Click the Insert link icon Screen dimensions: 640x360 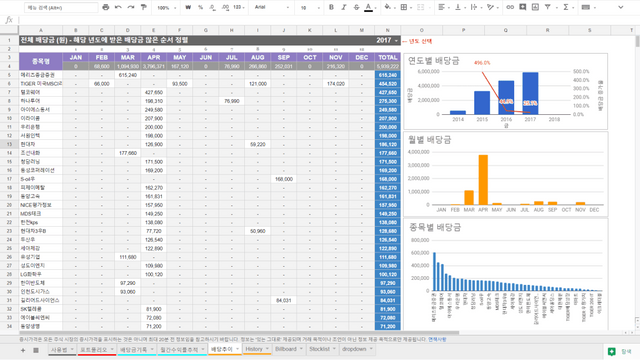pos(510,7)
